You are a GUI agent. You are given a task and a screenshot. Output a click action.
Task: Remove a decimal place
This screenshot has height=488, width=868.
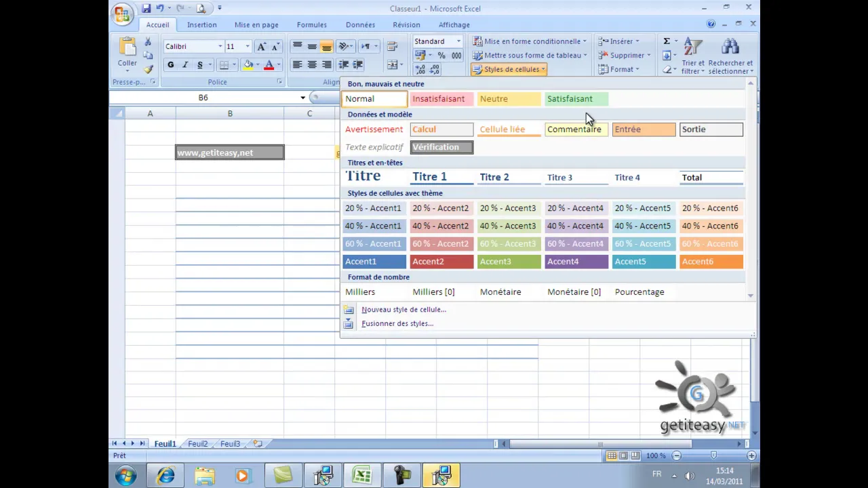(435, 69)
